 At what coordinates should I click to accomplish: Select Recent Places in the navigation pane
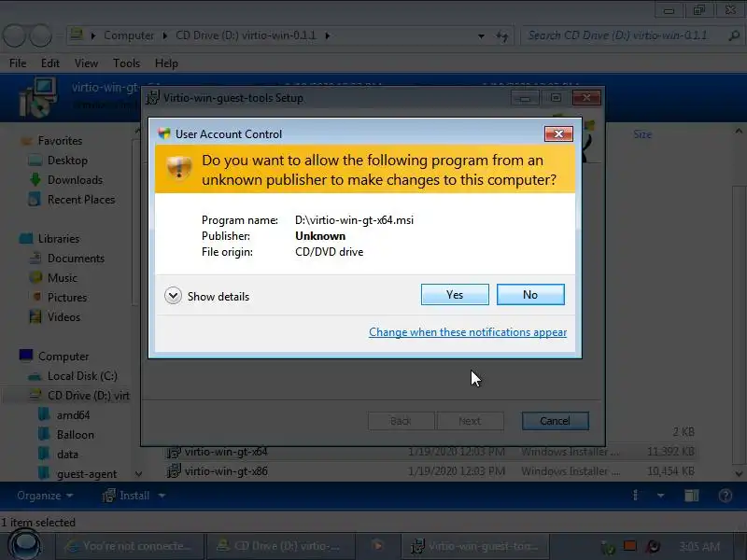81,200
